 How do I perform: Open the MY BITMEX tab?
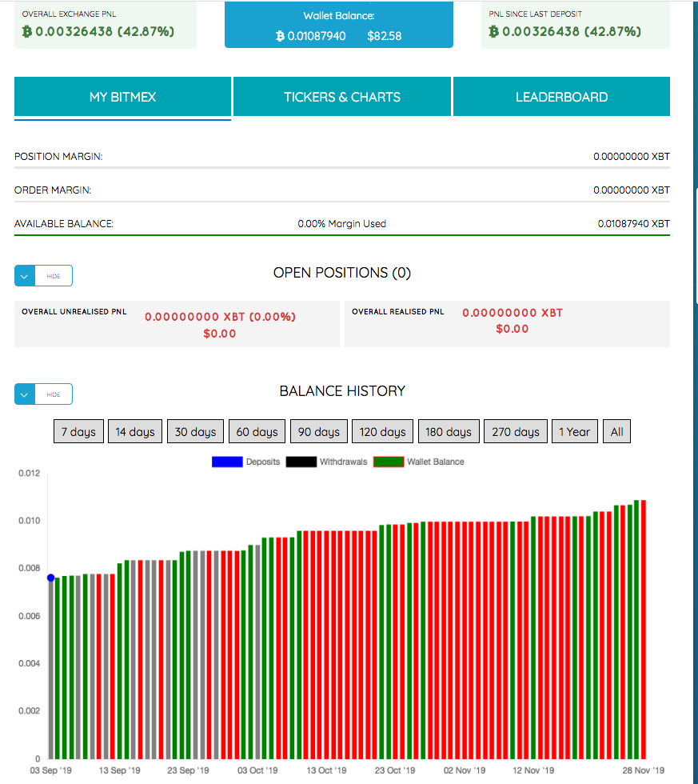[122, 97]
